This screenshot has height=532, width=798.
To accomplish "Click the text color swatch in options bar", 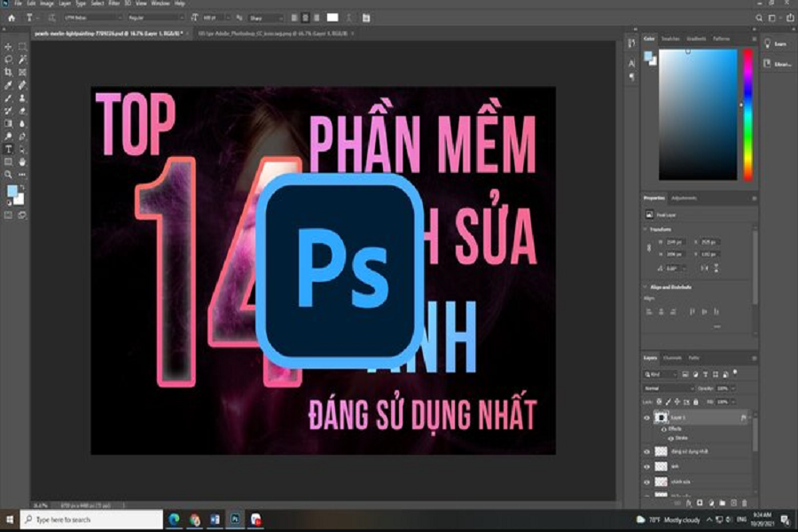I will [332, 18].
